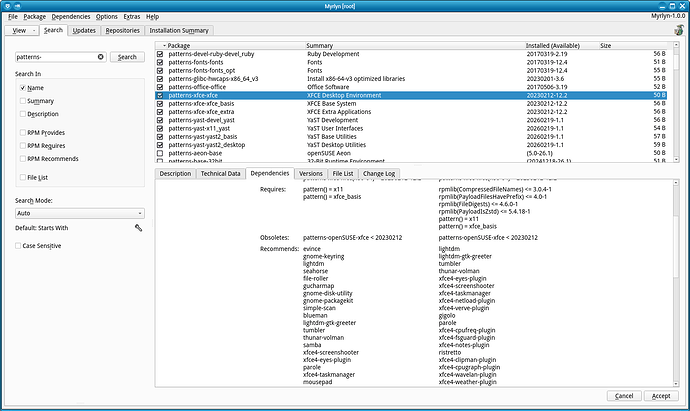Toggle the Package column sort indicator
The image size is (690, 411).
[165, 45]
